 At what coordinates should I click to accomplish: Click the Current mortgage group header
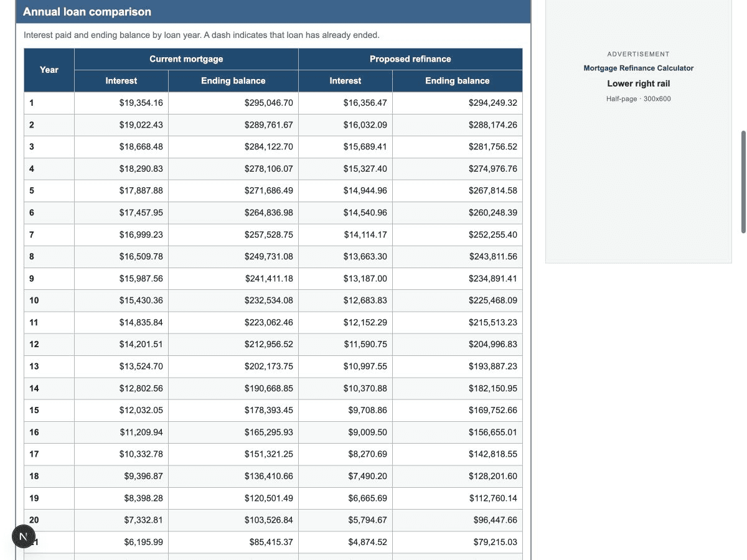coord(186,59)
